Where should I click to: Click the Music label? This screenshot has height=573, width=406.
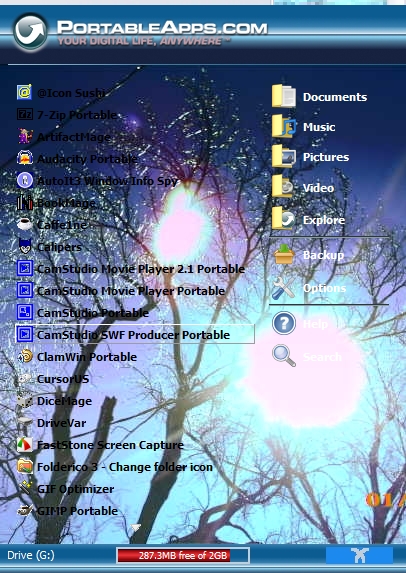point(319,127)
